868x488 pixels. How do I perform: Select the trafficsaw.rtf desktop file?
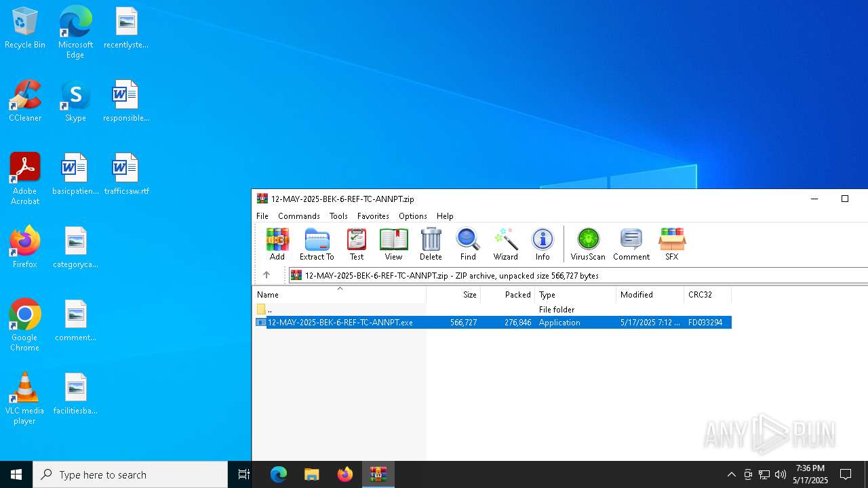coord(126,174)
